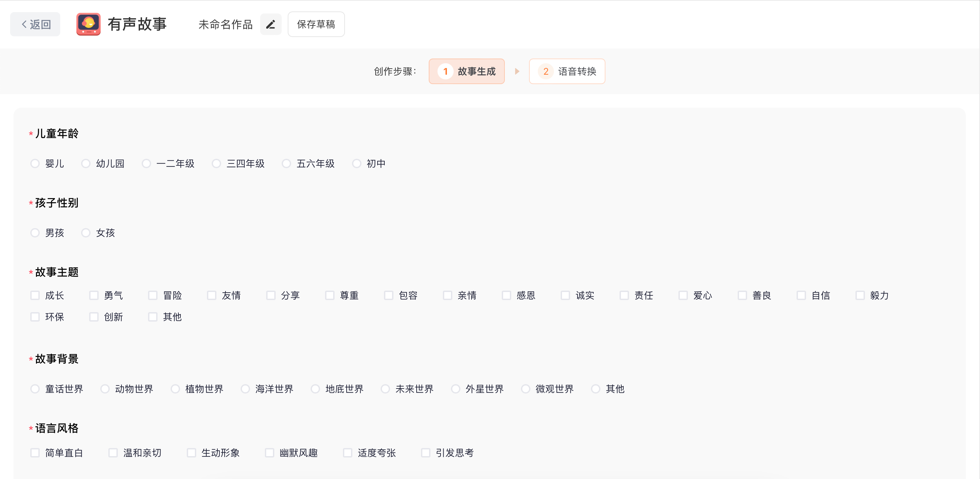
Task: Open step 1 故事生成 tab
Action: (466, 71)
